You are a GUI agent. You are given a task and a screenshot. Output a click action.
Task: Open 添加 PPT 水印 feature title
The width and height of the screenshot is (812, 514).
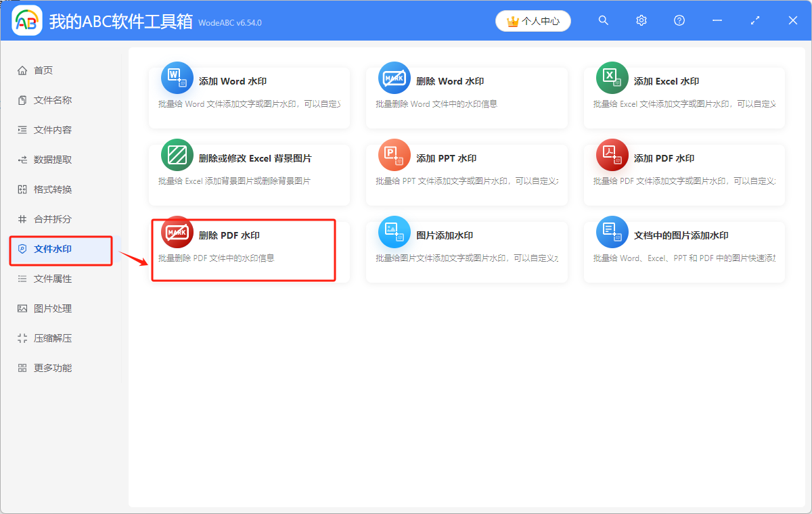pos(447,158)
